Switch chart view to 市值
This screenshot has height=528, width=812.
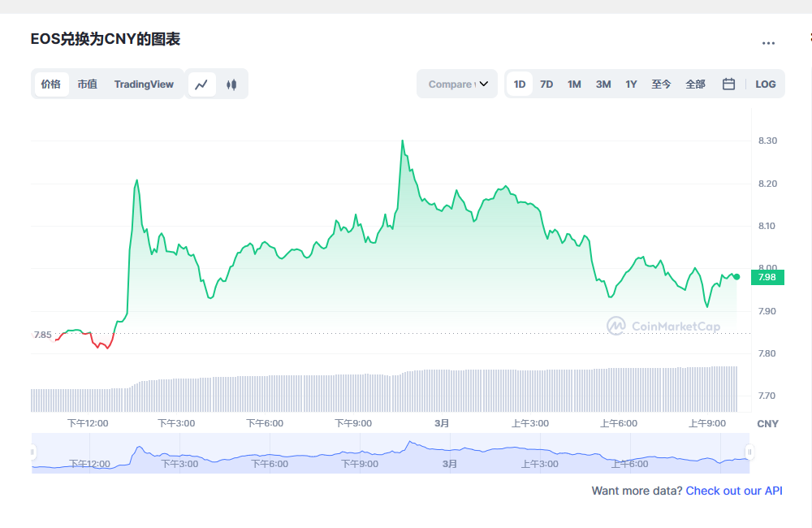coord(88,84)
